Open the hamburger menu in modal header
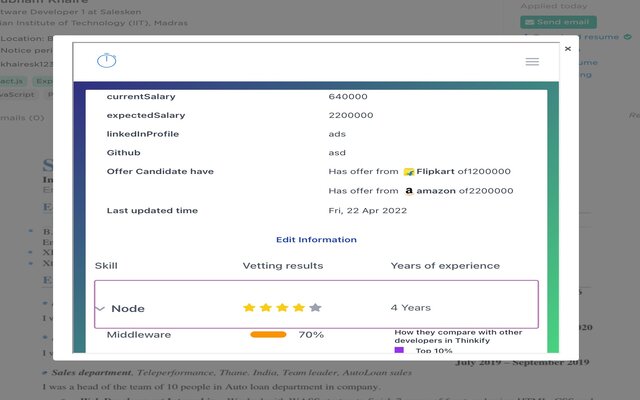 pyautogui.click(x=532, y=62)
